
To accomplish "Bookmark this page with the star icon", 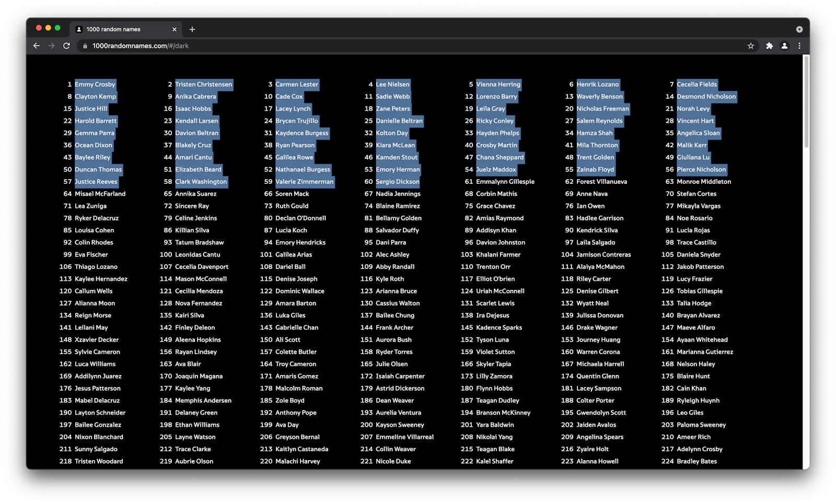I will 751,46.
